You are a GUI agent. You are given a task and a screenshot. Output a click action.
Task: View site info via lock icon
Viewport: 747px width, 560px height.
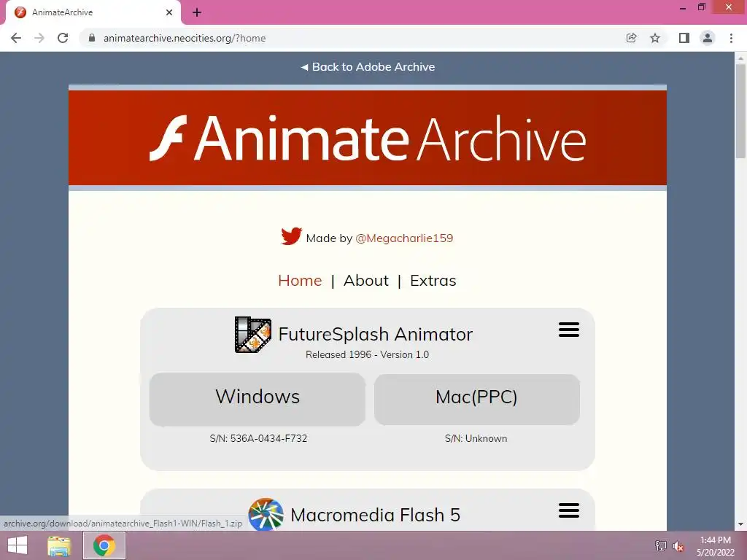(92, 38)
